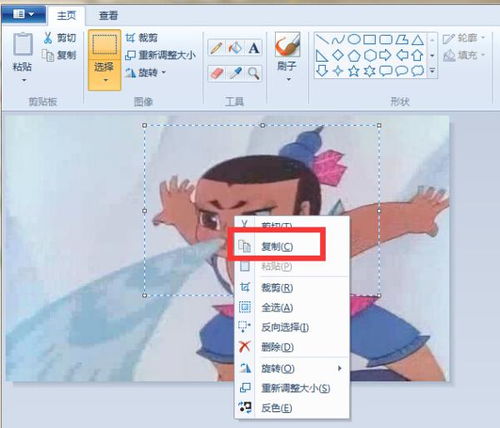Image resolution: width=500 pixels, height=428 pixels.
Task: Choose the Polygon shape
Action: click(402, 40)
